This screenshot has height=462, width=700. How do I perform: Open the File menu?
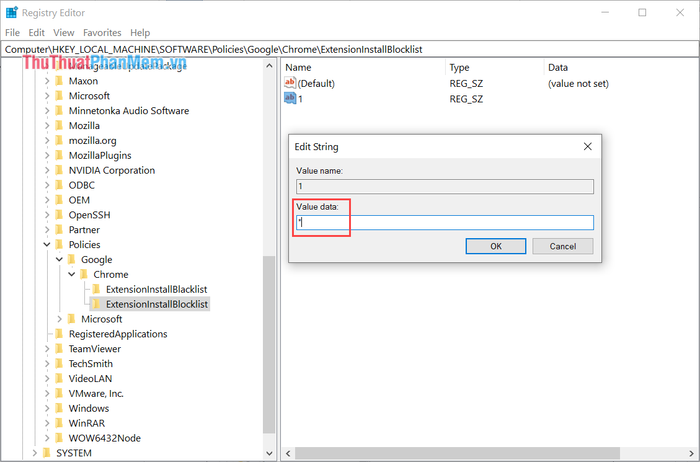point(12,33)
